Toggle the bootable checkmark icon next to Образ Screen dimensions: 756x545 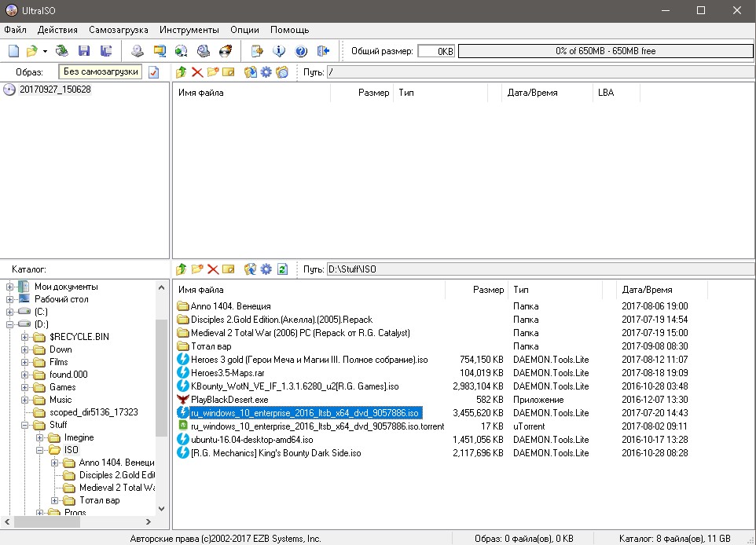click(x=154, y=72)
